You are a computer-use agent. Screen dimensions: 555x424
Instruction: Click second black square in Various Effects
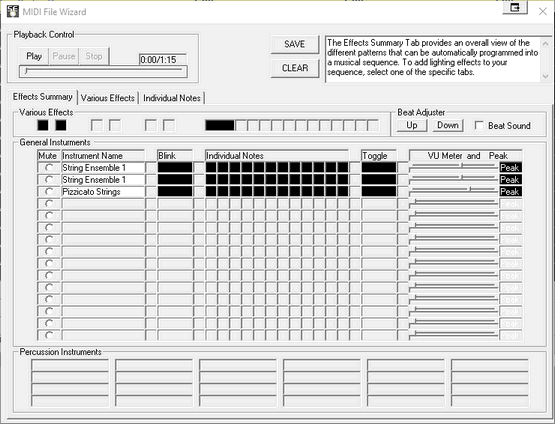coord(61,125)
